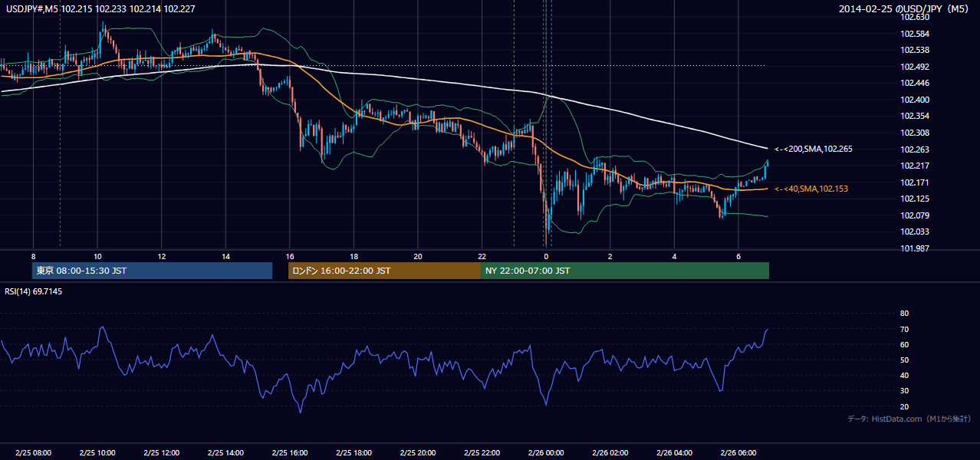
Task: Click the 102.630 price axis label
Action: (915, 17)
